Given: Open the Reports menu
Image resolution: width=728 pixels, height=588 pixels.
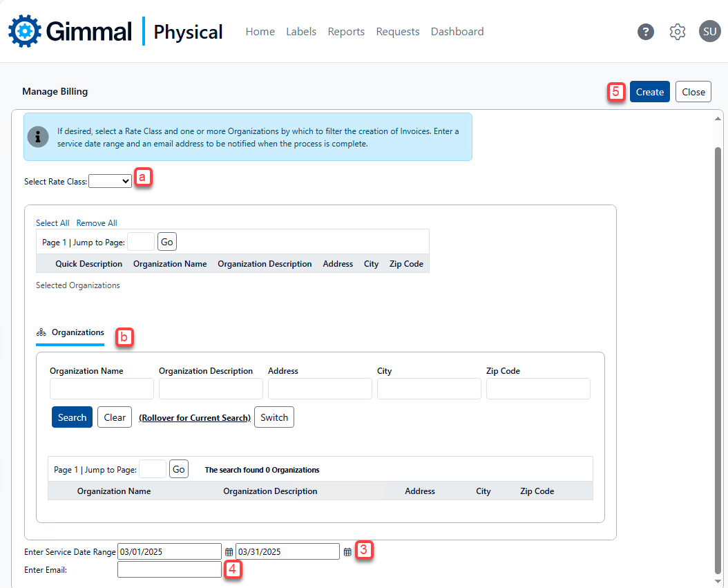Looking at the screenshot, I should pos(346,32).
